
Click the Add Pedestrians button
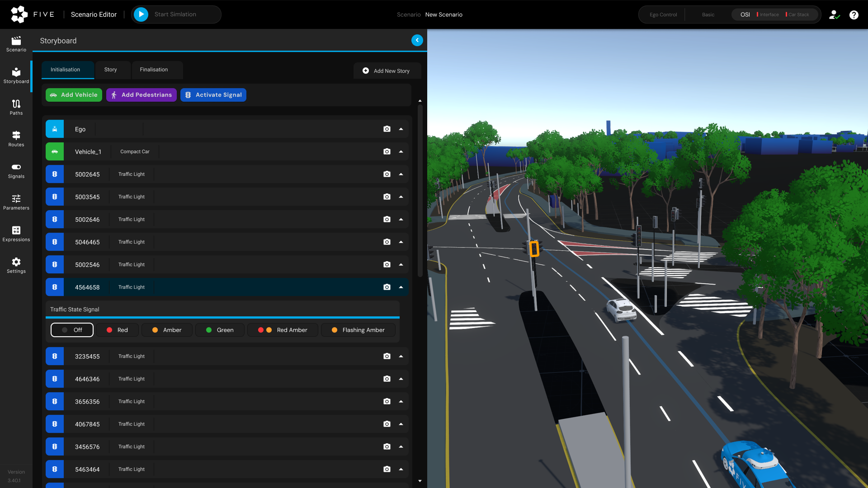pyautogui.click(x=142, y=95)
